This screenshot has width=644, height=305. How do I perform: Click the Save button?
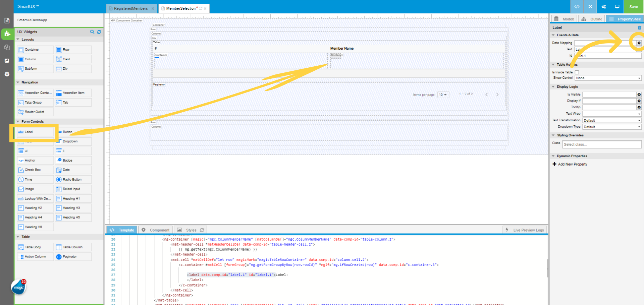(x=633, y=6)
